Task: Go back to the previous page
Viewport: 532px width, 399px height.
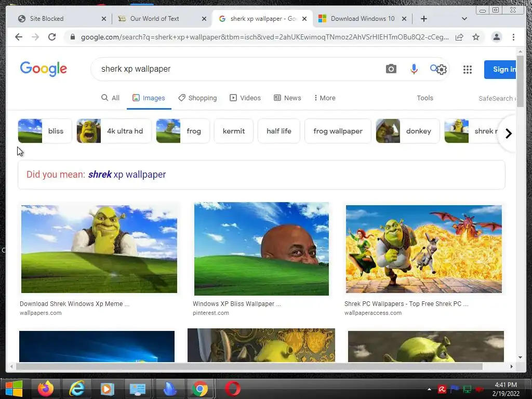Action: pyautogui.click(x=19, y=37)
